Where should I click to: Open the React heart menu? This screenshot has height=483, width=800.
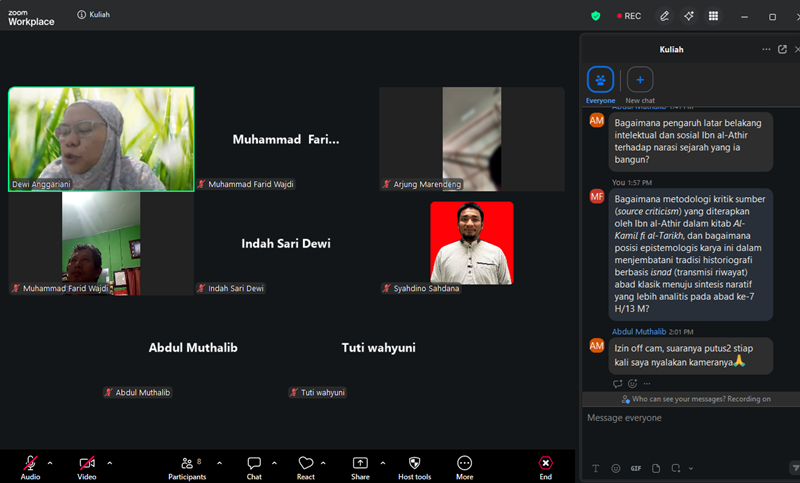306,467
